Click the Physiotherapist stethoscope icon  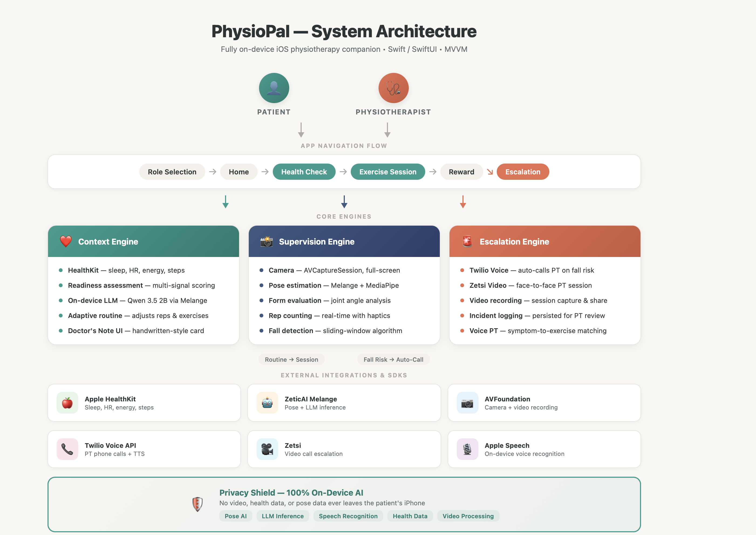(x=393, y=88)
